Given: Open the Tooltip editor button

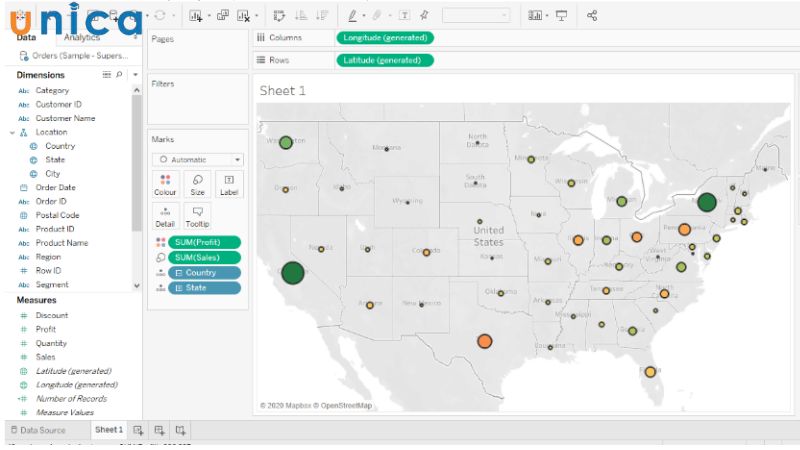Looking at the screenshot, I should point(197,217).
